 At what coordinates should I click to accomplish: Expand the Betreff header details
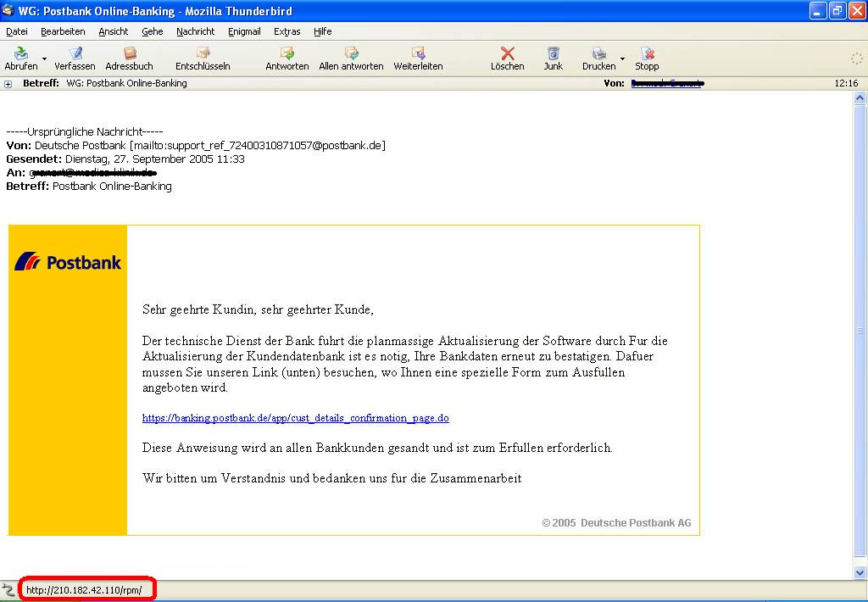click(x=8, y=84)
